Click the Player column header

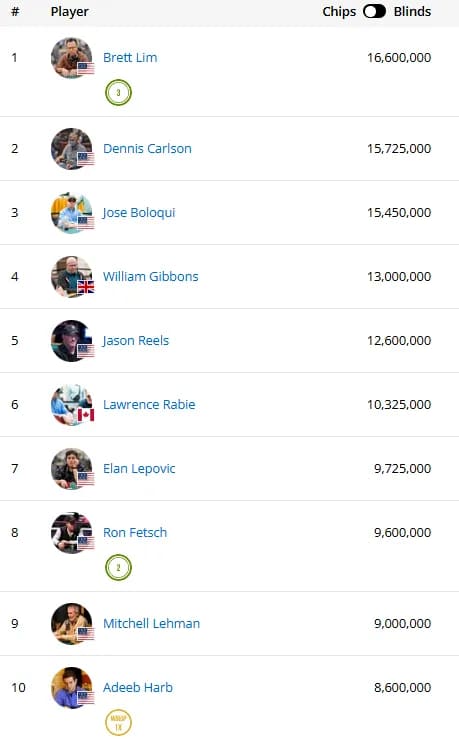pyautogui.click(x=69, y=11)
